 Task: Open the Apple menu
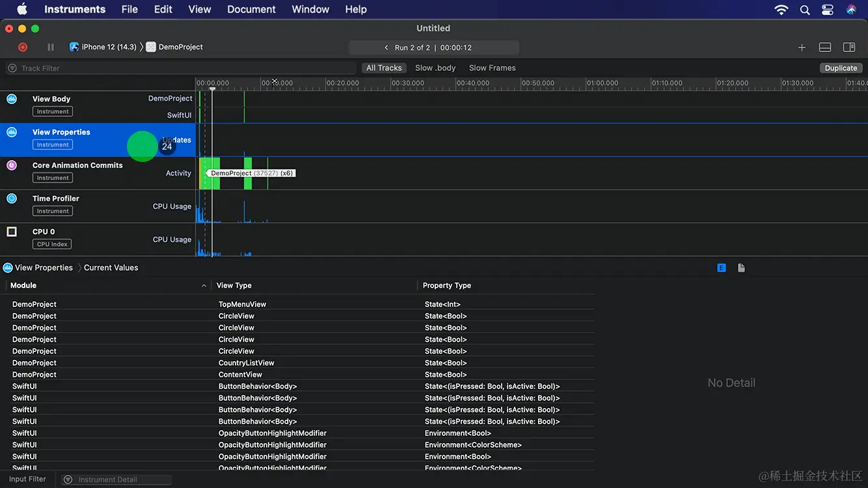click(x=22, y=9)
